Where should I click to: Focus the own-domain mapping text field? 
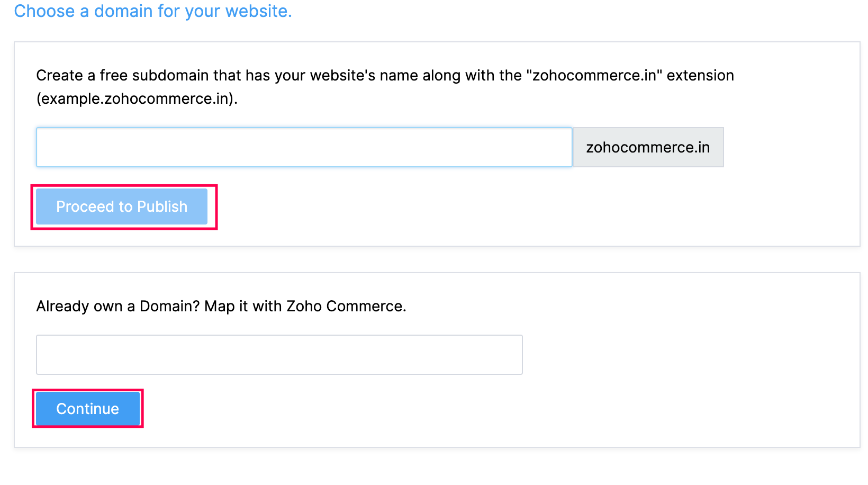(279, 355)
